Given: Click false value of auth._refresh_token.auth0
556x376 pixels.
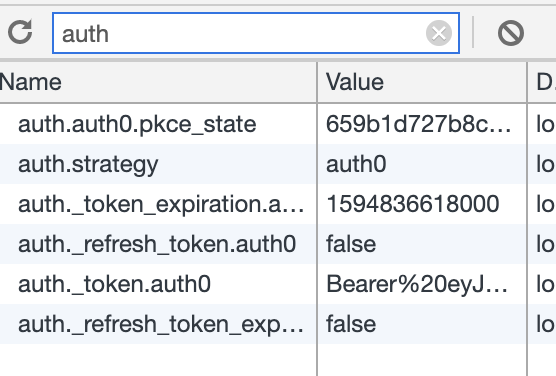Looking at the screenshot, I should 422,244.
